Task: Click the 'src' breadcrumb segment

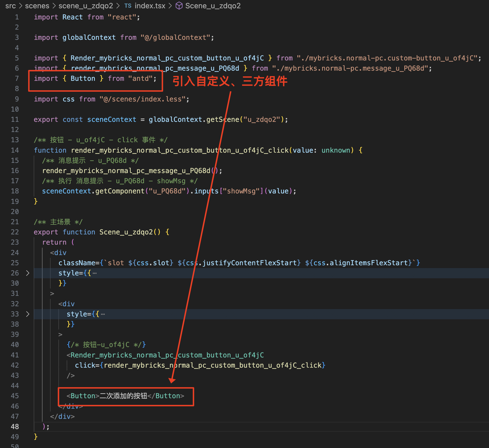Action: click(10, 6)
